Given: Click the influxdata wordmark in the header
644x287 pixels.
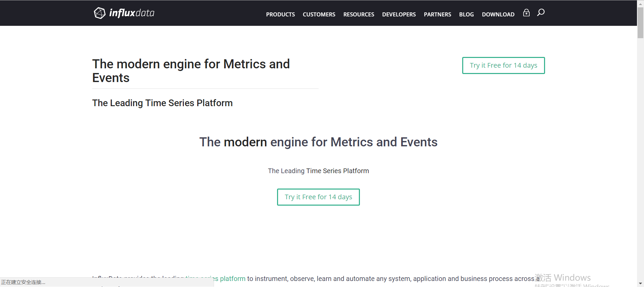Looking at the screenshot, I should point(132,13).
